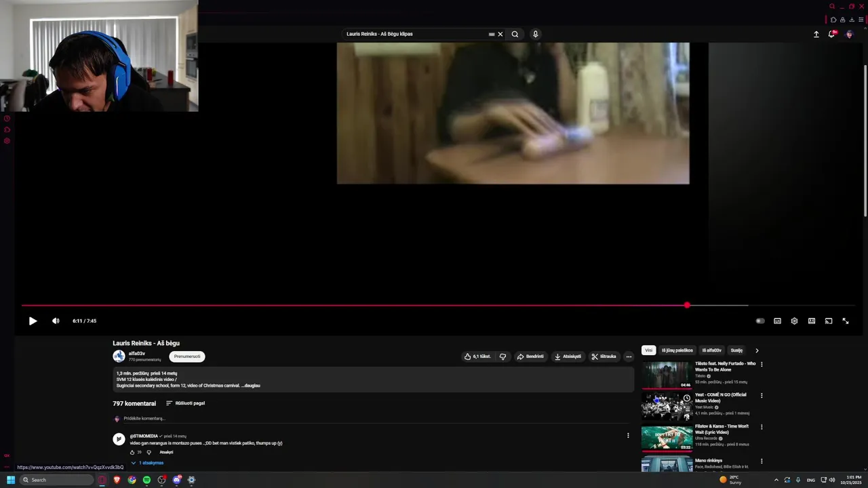The width and height of the screenshot is (868, 488).
Task: Open options menu on @STIMOMEDIA comment
Action: click(628, 436)
